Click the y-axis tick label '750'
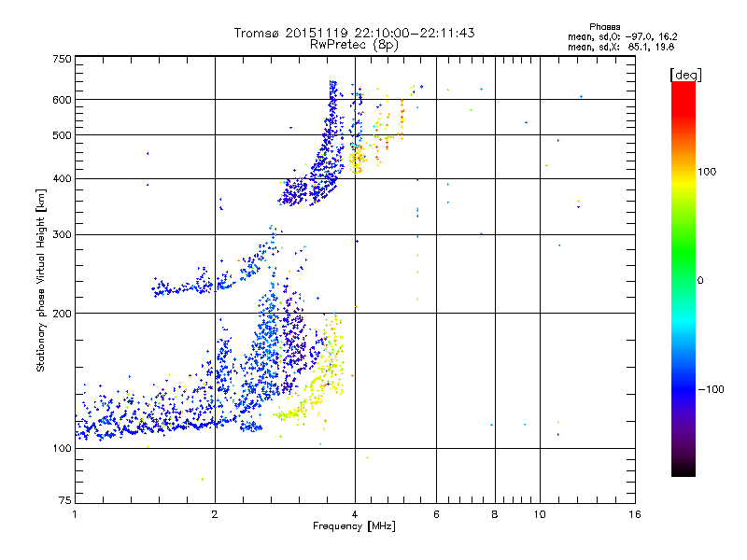 click(x=62, y=59)
